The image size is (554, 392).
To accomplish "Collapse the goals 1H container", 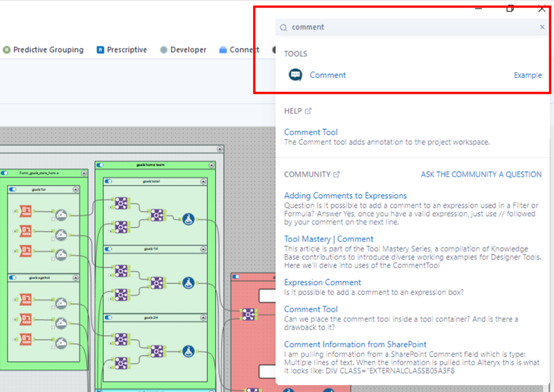I will coord(203,250).
